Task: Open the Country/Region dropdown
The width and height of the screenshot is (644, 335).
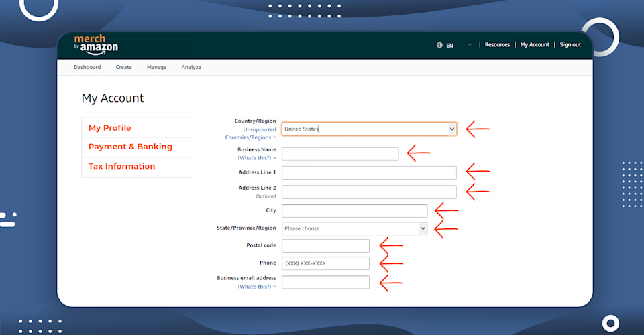Action: (369, 129)
